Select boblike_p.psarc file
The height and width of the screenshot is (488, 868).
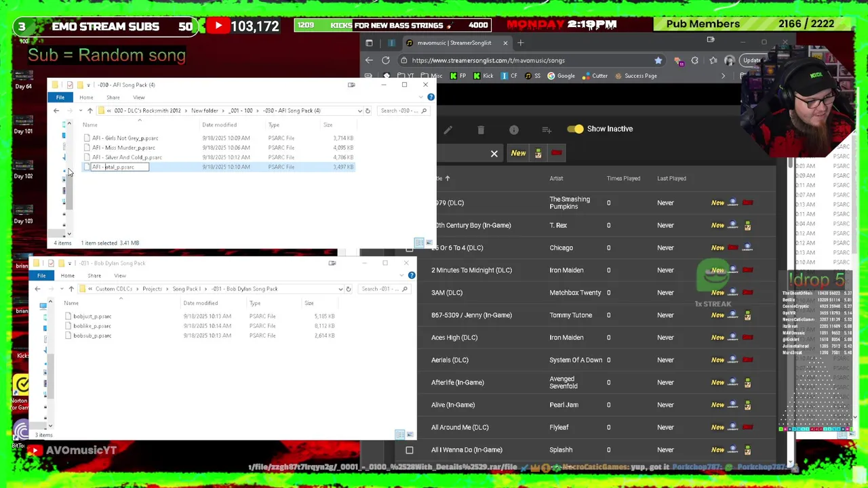pyautogui.click(x=92, y=326)
